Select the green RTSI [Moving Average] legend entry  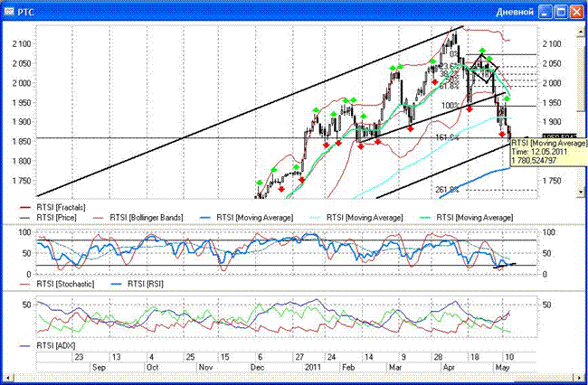(467, 218)
